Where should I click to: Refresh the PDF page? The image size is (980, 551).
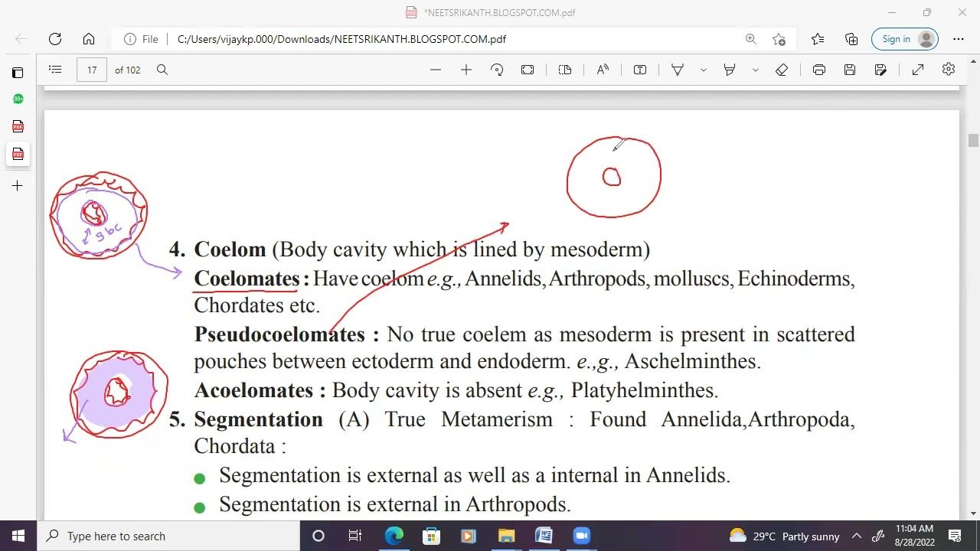55,39
